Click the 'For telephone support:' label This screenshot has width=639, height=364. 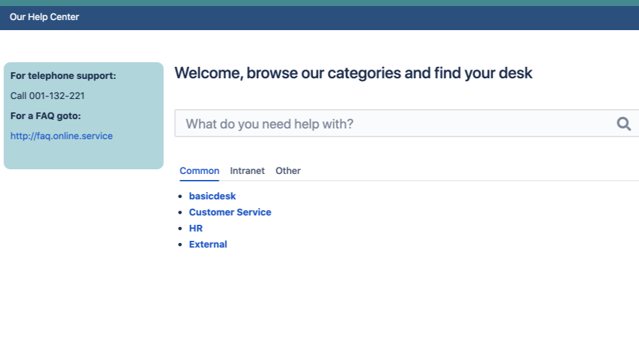click(x=64, y=76)
